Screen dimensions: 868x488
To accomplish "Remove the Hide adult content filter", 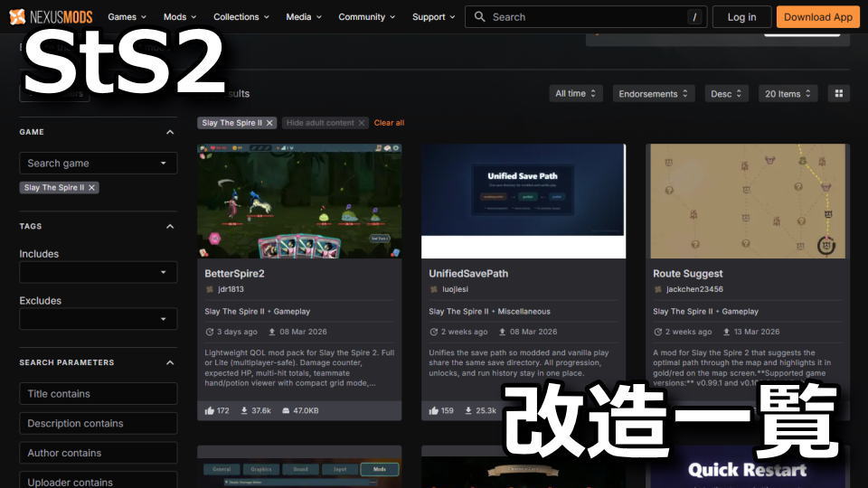I will click(x=362, y=123).
